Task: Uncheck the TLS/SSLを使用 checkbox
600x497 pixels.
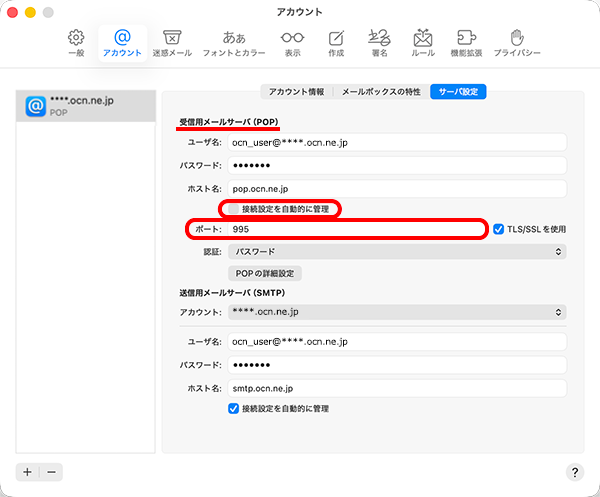Action: [x=500, y=229]
